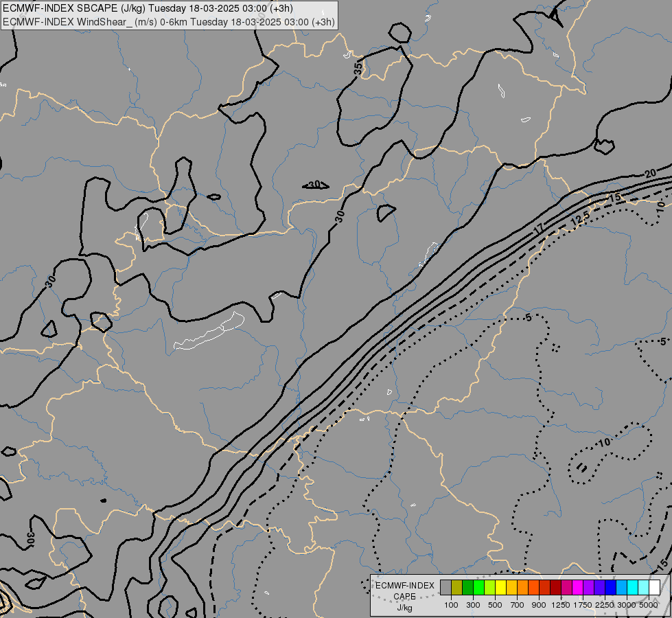This screenshot has height=618, width=672.
Task: Select the white swatch at the legend end
Action: [654, 587]
